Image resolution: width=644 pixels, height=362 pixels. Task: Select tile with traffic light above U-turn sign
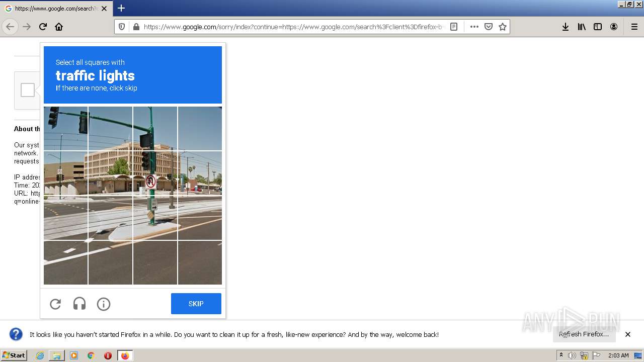click(155, 173)
